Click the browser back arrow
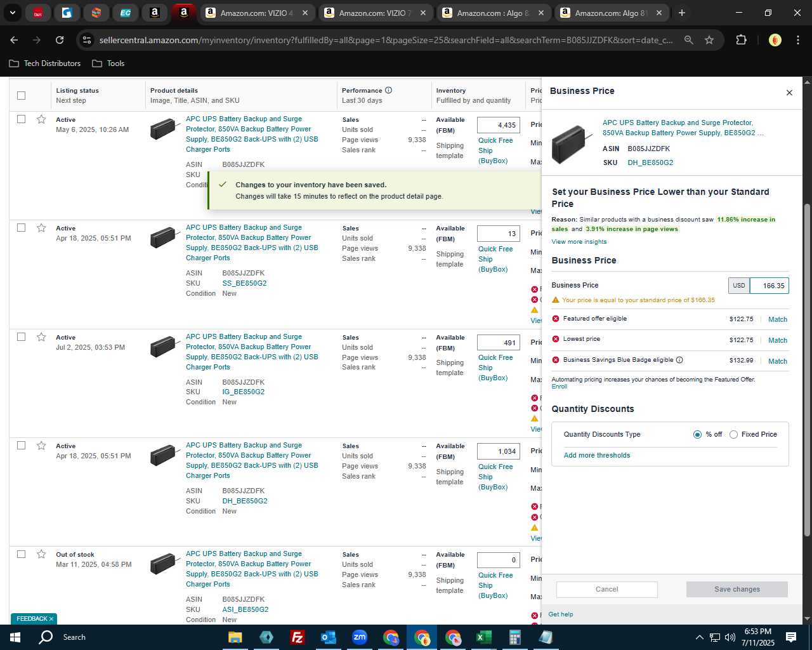812x650 pixels. (14, 40)
